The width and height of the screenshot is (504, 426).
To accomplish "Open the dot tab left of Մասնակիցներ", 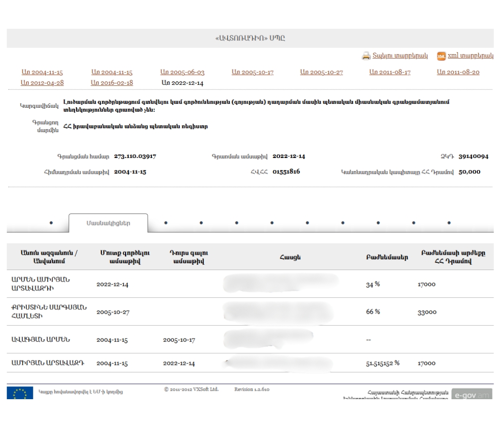I will point(52,223).
